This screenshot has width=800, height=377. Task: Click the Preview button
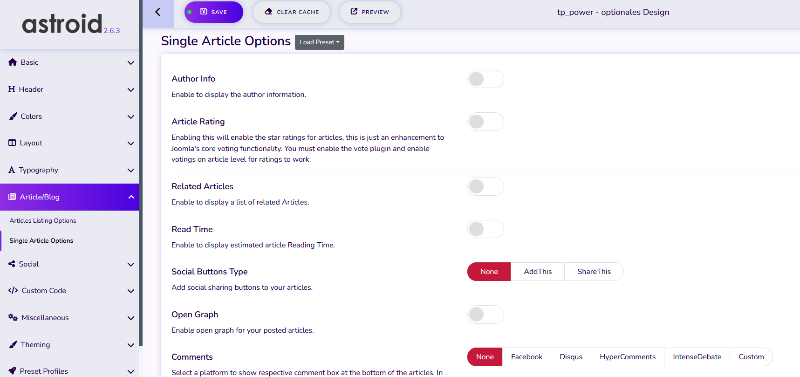(x=370, y=12)
